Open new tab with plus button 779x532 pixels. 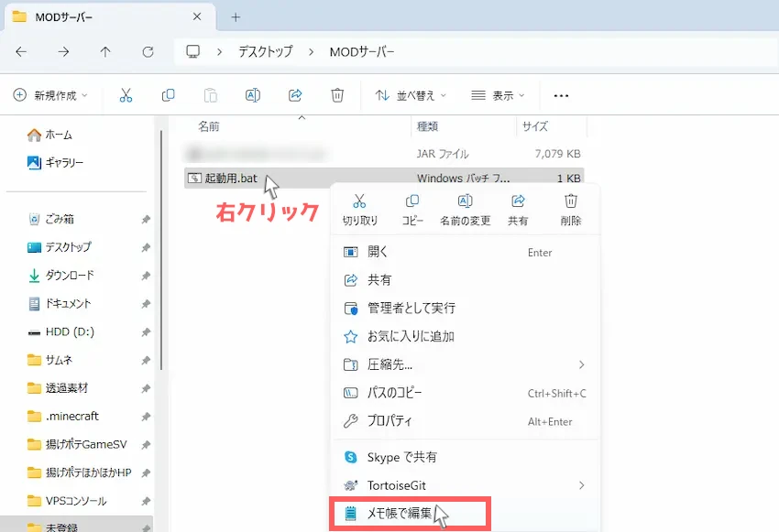point(236,16)
